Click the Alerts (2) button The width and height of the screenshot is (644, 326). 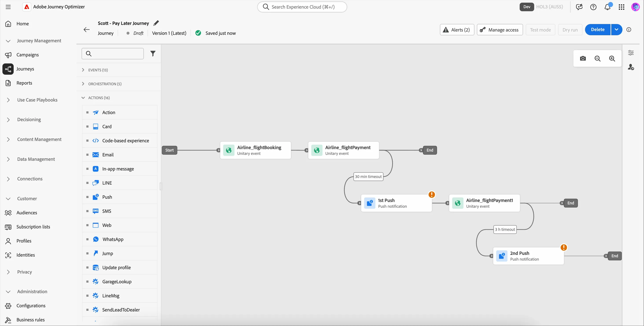457,30
